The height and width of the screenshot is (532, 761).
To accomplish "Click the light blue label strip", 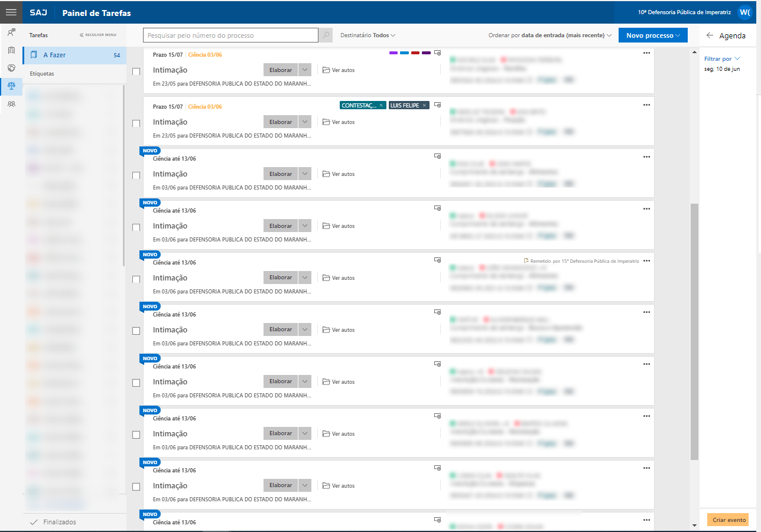I will pos(404,53).
